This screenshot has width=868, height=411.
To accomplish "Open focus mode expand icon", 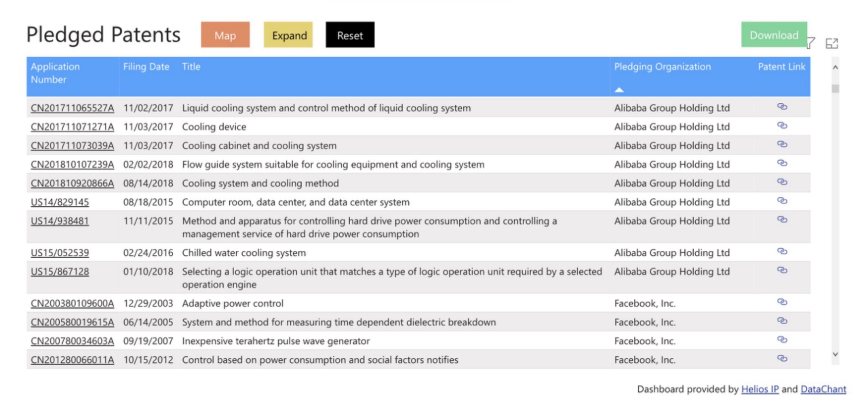I will [831, 43].
